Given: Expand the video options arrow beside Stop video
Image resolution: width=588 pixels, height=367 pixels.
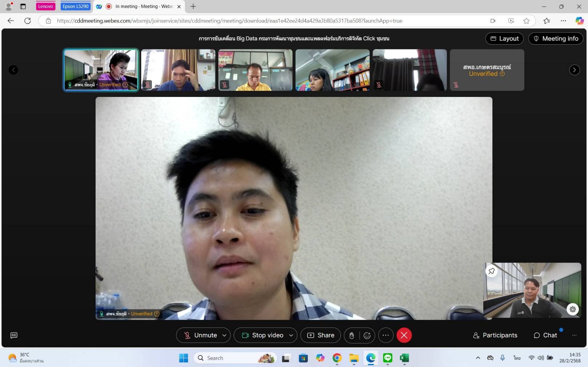Looking at the screenshot, I should click(x=291, y=335).
